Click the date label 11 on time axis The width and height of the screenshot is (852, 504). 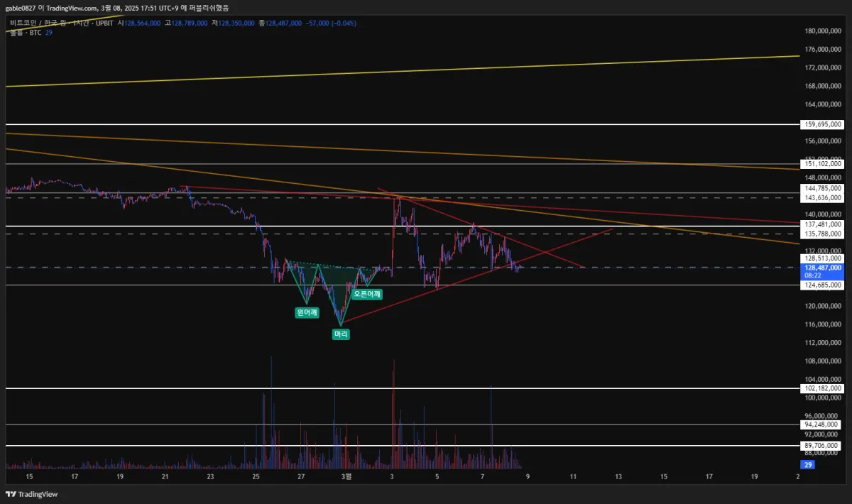click(573, 478)
